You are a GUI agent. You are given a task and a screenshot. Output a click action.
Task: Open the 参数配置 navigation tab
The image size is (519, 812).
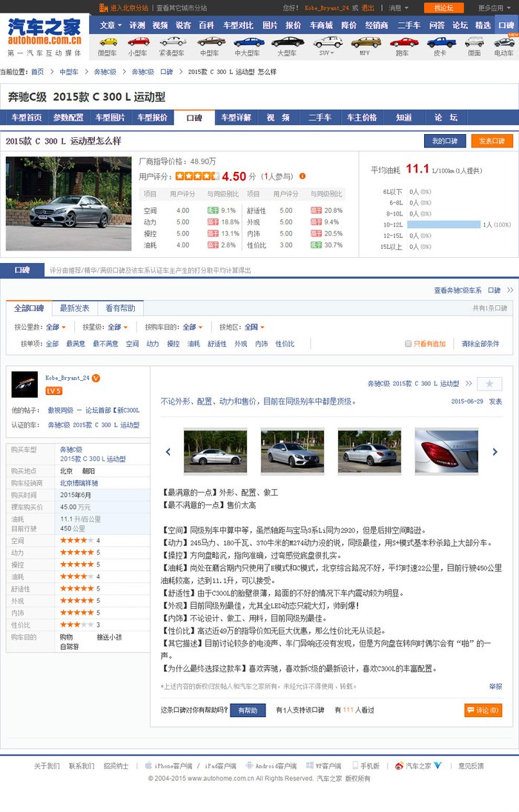[x=68, y=118]
